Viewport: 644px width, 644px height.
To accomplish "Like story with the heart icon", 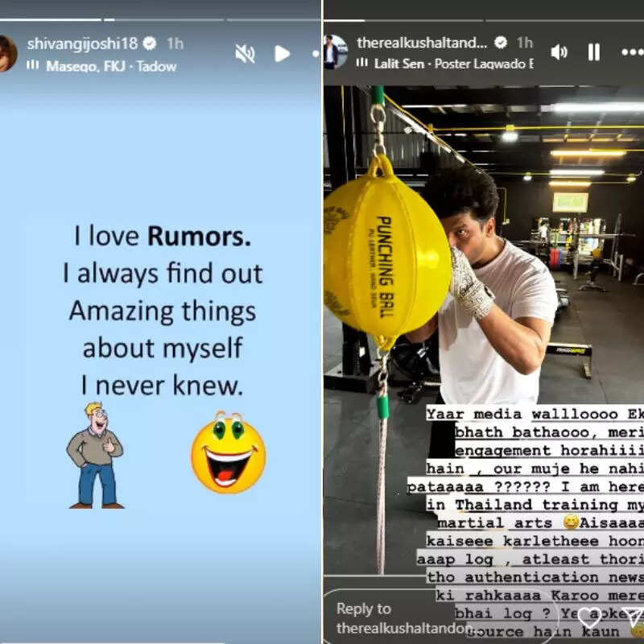I will [x=589, y=618].
